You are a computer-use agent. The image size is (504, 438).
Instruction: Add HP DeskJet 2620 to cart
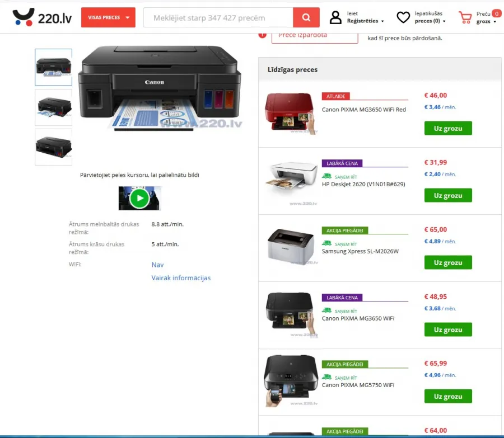tap(448, 195)
